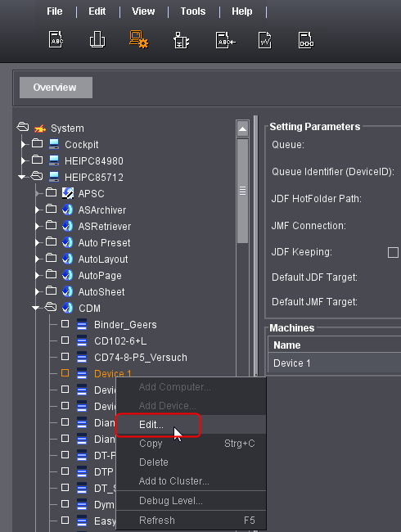Select the System root node
The width and height of the screenshot is (401, 532).
click(x=67, y=128)
